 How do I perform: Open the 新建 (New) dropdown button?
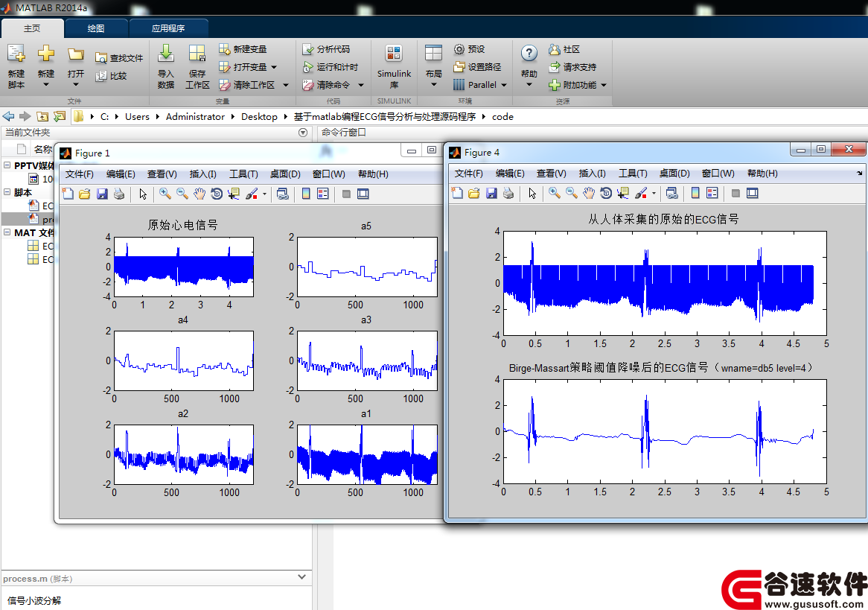(46, 68)
